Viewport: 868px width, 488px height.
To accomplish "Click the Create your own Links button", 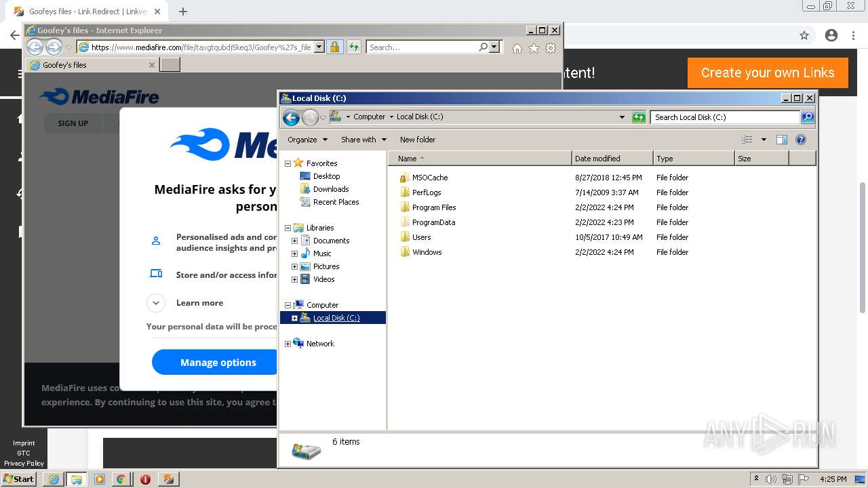I will tap(768, 73).
